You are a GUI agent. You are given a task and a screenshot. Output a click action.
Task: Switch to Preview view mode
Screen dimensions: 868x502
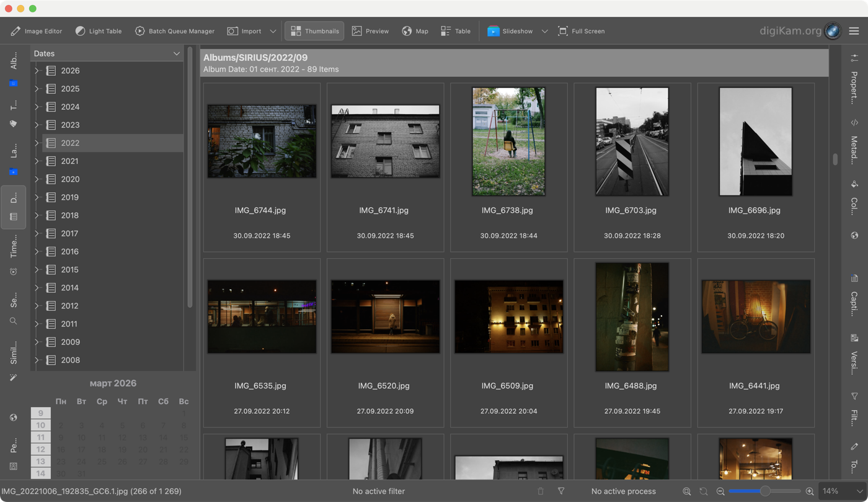[x=370, y=31]
